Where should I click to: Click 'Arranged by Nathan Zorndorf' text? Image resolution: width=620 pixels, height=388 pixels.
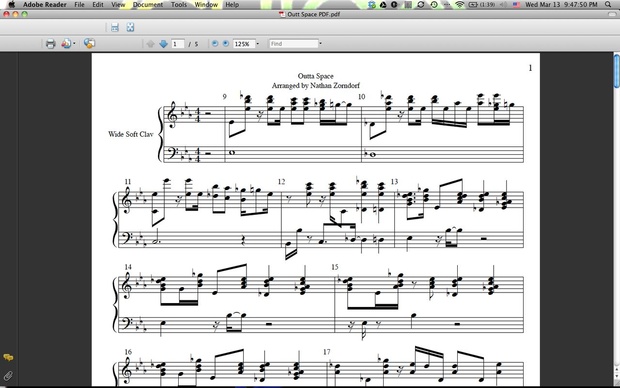coord(316,85)
